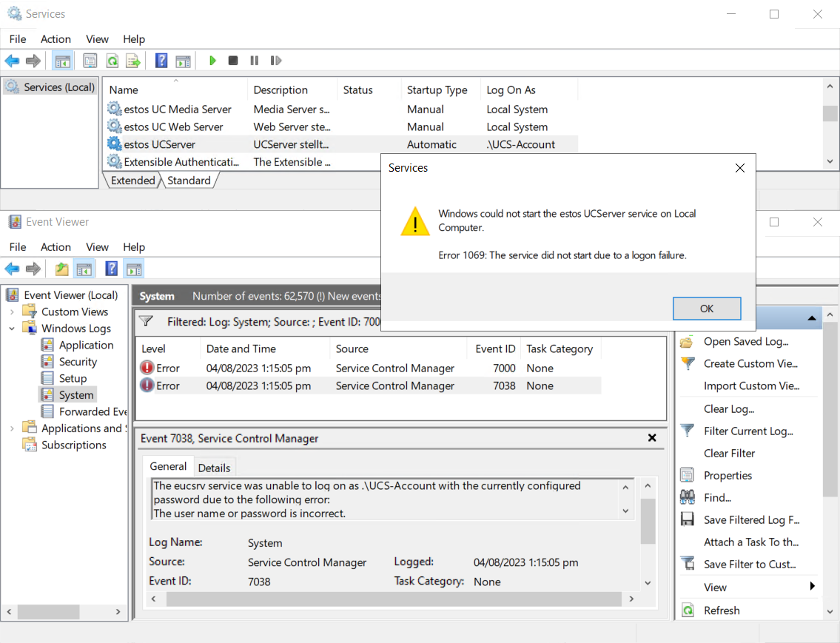Switch to the Standard tab in Services
Image resolution: width=840 pixels, height=643 pixels.
189,181
